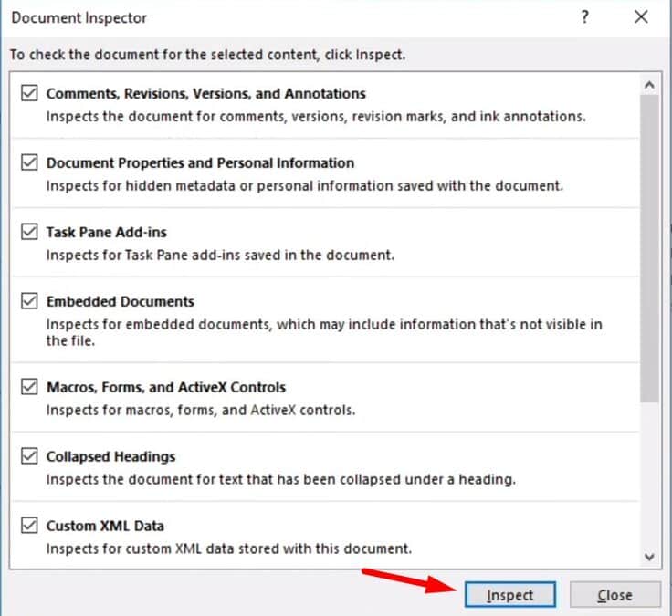Click the vertical scrollbar thumb
672x616 pixels.
click(x=649, y=248)
